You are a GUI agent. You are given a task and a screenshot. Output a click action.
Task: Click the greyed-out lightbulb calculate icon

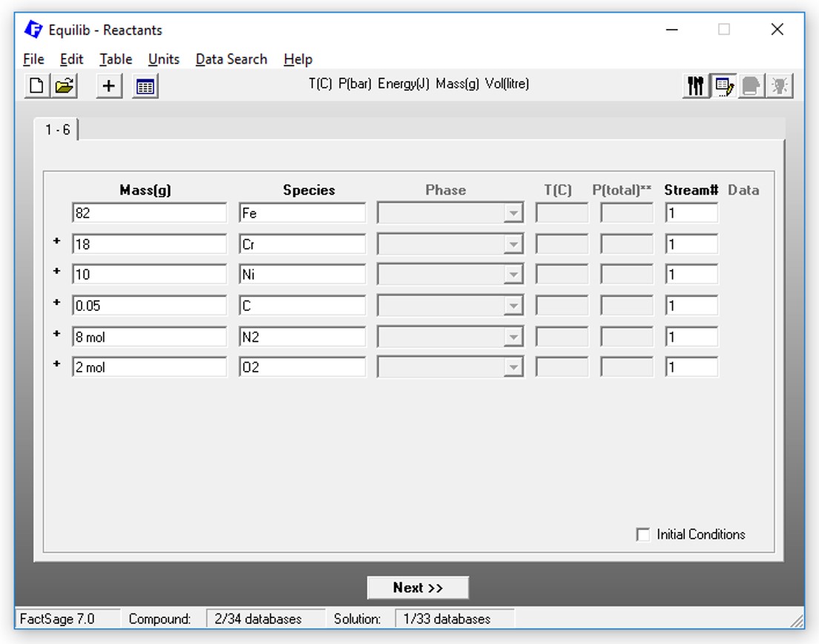pyautogui.click(x=779, y=86)
